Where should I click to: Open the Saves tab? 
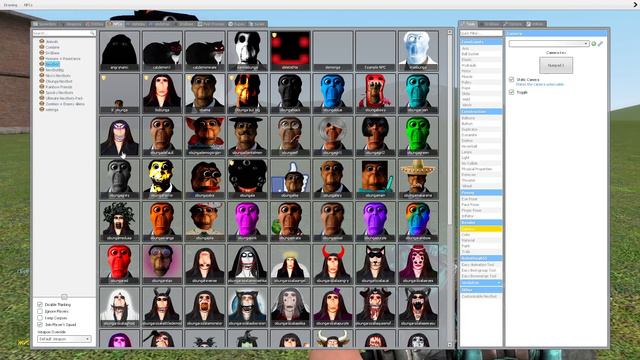[258, 24]
